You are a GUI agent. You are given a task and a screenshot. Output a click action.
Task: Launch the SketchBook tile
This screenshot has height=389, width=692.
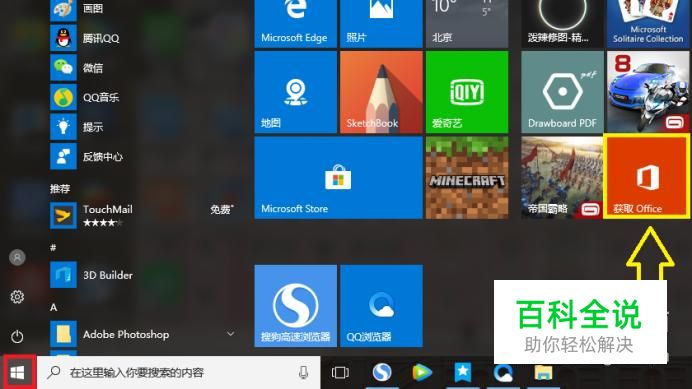click(x=381, y=92)
